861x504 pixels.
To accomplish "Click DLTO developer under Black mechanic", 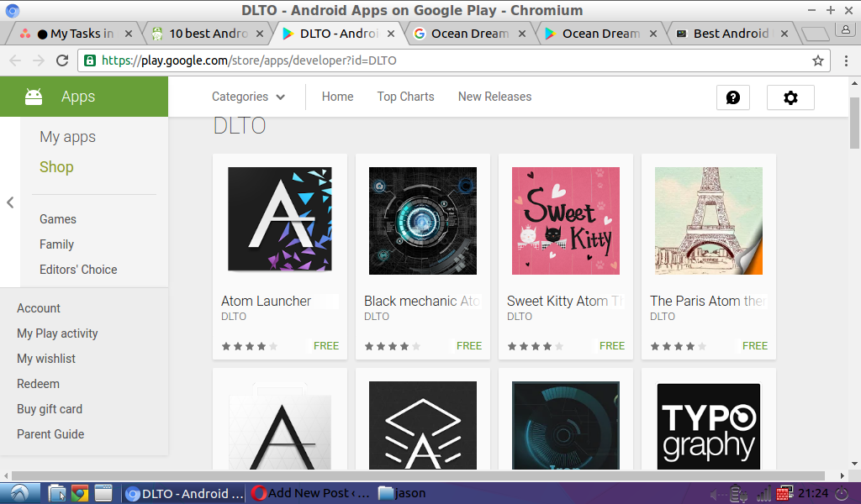I will (x=377, y=317).
